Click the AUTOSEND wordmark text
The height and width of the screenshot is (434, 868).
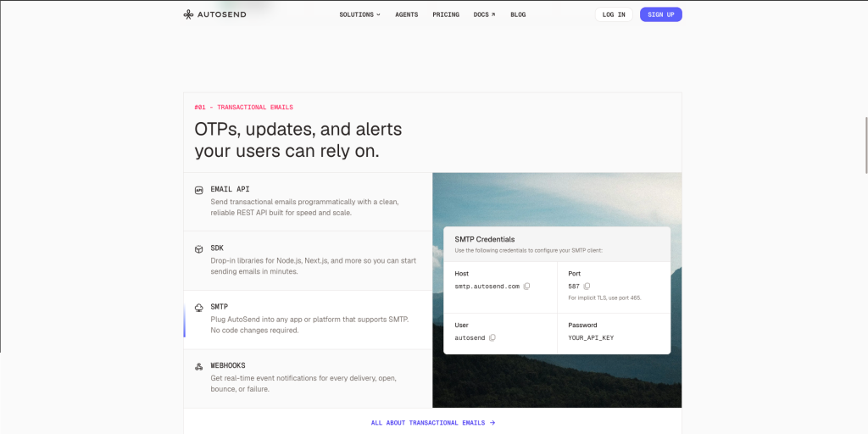[222, 14]
